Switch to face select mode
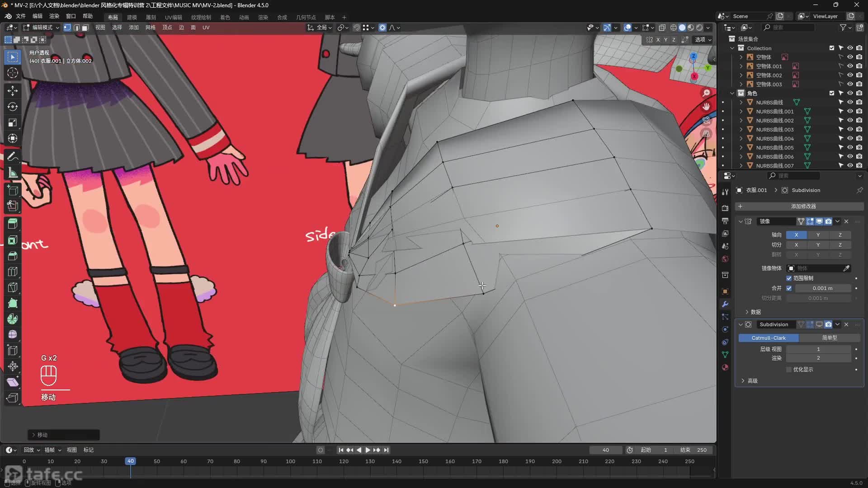868x488 pixels. [85, 28]
